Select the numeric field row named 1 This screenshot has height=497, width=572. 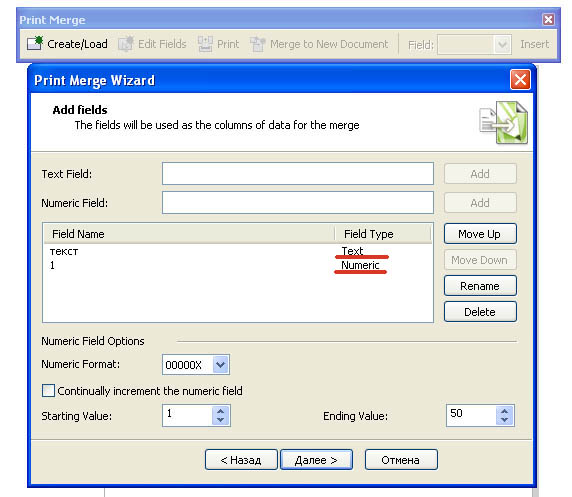click(x=238, y=265)
